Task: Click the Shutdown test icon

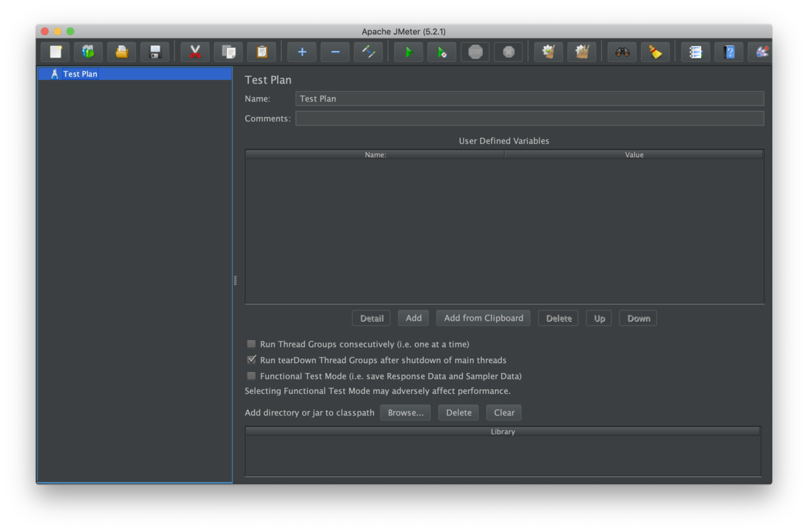Action: click(508, 52)
